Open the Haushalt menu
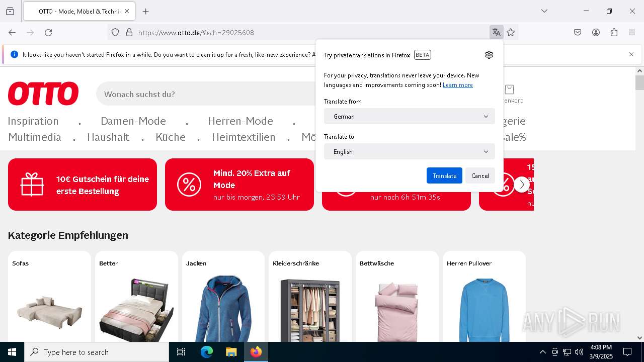This screenshot has width=644, height=362. pyautogui.click(x=108, y=137)
